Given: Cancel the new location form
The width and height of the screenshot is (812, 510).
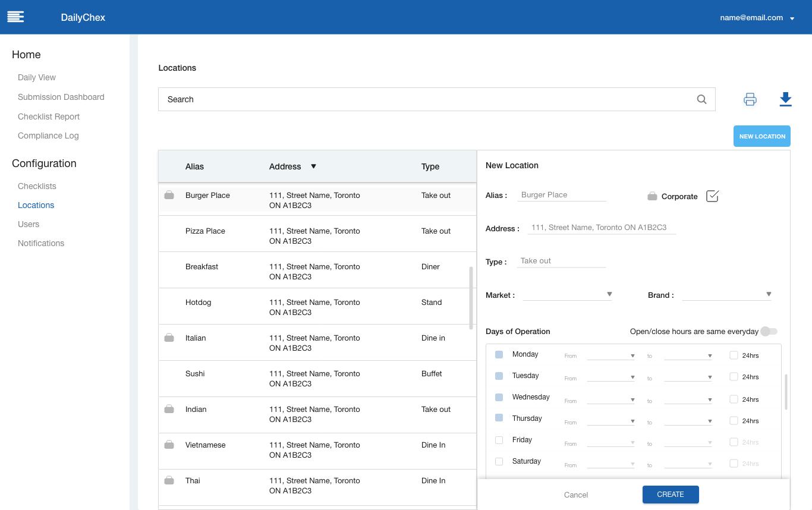Looking at the screenshot, I should click(576, 495).
